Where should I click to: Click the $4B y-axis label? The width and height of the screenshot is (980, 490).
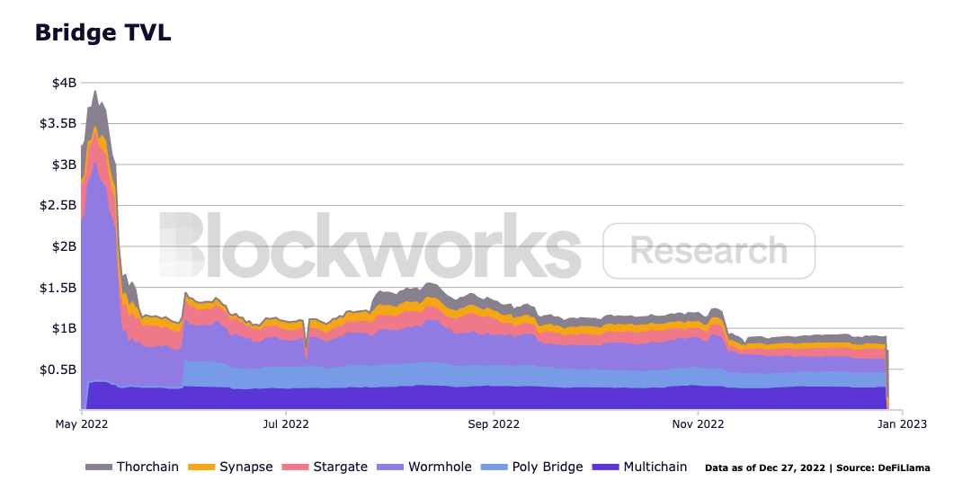[64, 83]
